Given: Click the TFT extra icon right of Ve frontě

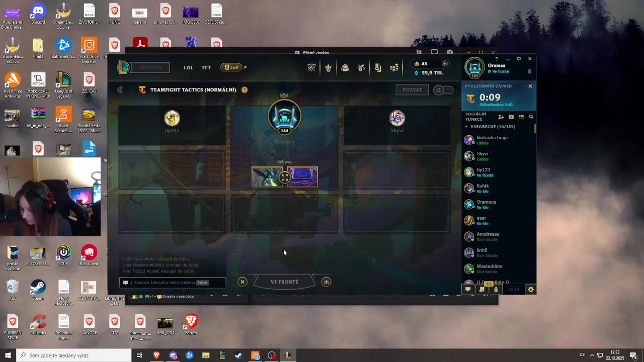Looking at the screenshot, I should (x=327, y=282).
